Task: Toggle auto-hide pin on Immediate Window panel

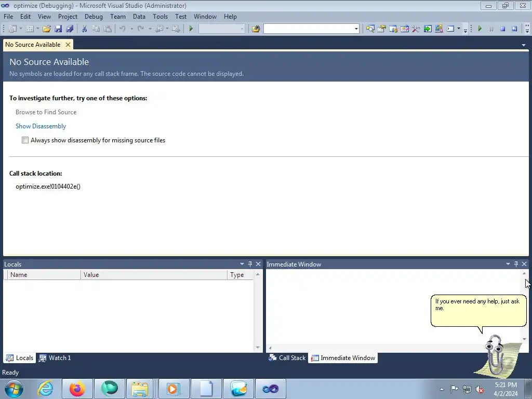Action: click(x=516, y=264)
